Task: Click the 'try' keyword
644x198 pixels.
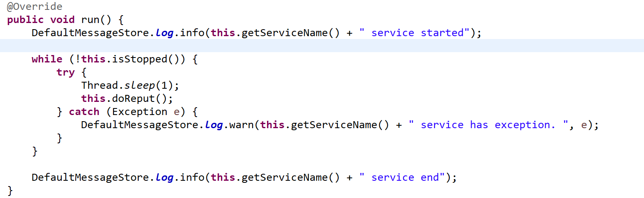Action: point(66,72)
